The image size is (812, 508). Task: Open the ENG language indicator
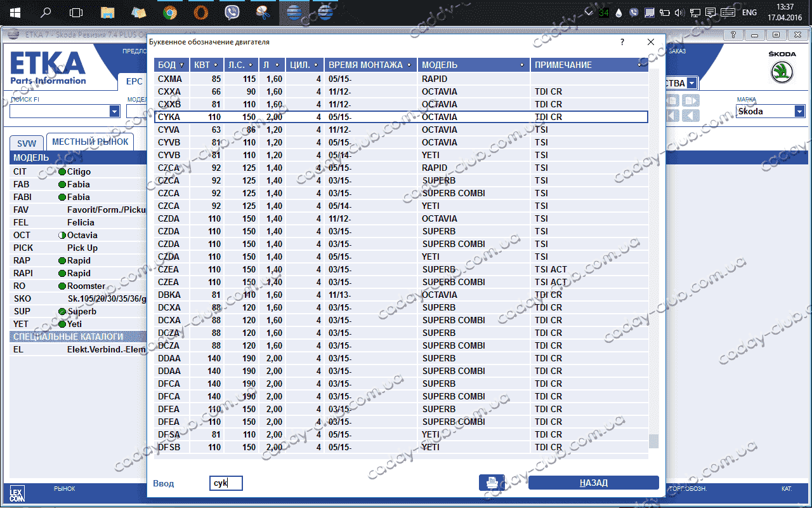coord(749,12)
